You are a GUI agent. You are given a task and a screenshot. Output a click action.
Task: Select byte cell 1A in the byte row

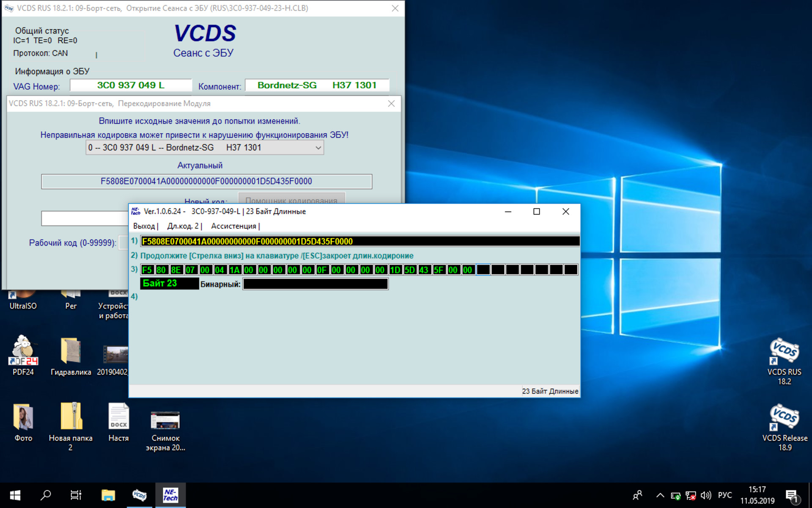235,270
